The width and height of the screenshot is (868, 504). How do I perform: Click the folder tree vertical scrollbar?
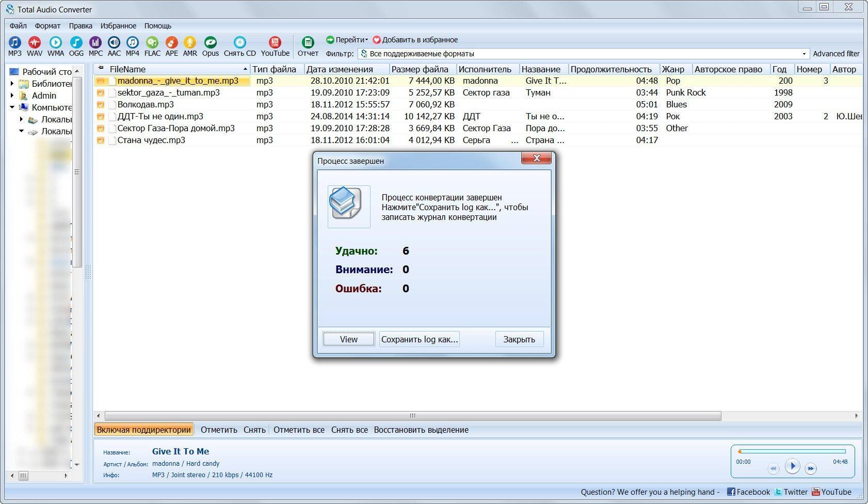[x=77, y=172]
